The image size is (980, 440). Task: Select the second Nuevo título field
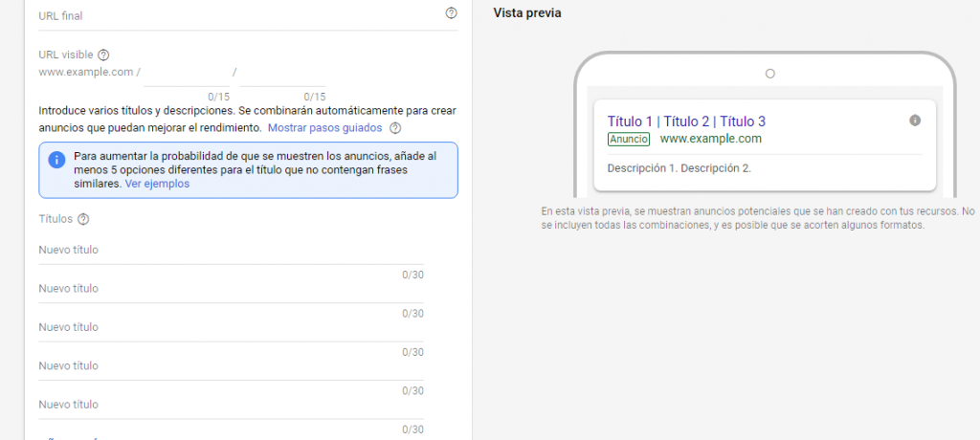point(230,289)
